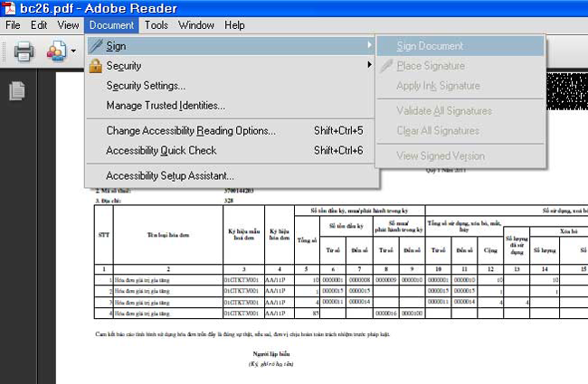
Task: Open dropdown arrow next to collaborate icon
Action: tap(73, 51)
